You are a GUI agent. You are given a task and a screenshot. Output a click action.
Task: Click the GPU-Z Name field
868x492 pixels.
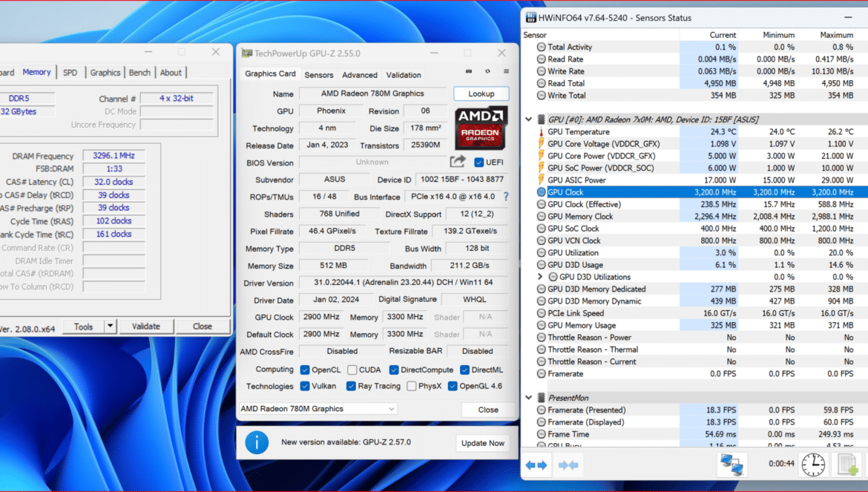[x=372, y=94]
